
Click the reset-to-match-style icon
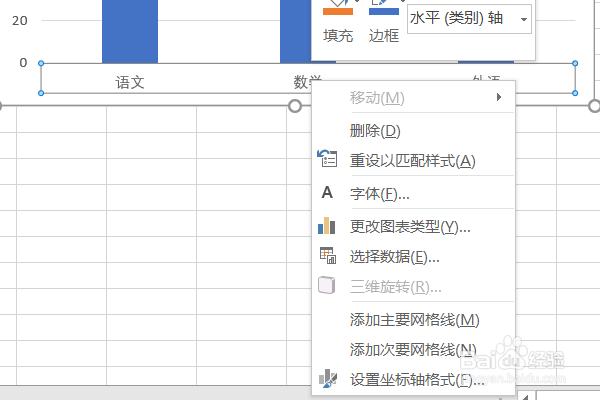pos(327,158)
